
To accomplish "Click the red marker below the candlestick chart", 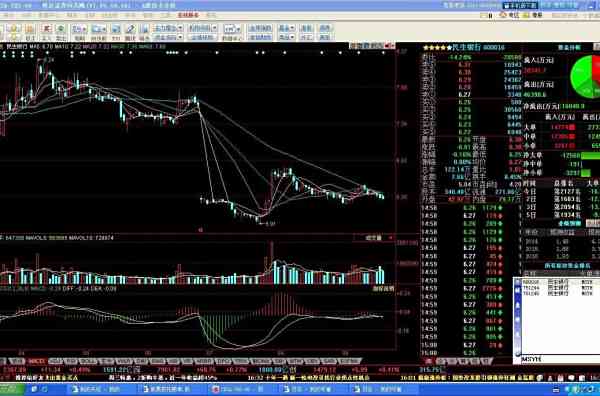I will 200,230.
